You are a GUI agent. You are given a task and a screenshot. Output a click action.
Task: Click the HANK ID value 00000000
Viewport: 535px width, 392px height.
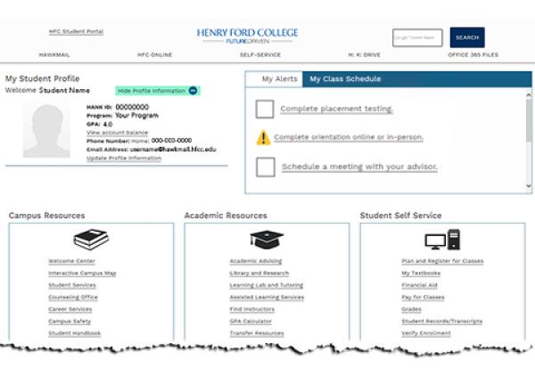pyautogui.click(x=132, y=107)
